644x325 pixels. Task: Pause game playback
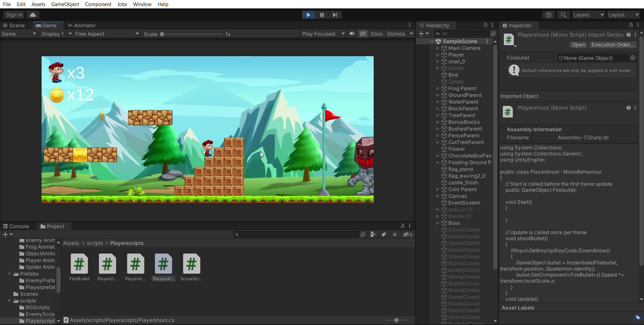(x=322, y=15)
